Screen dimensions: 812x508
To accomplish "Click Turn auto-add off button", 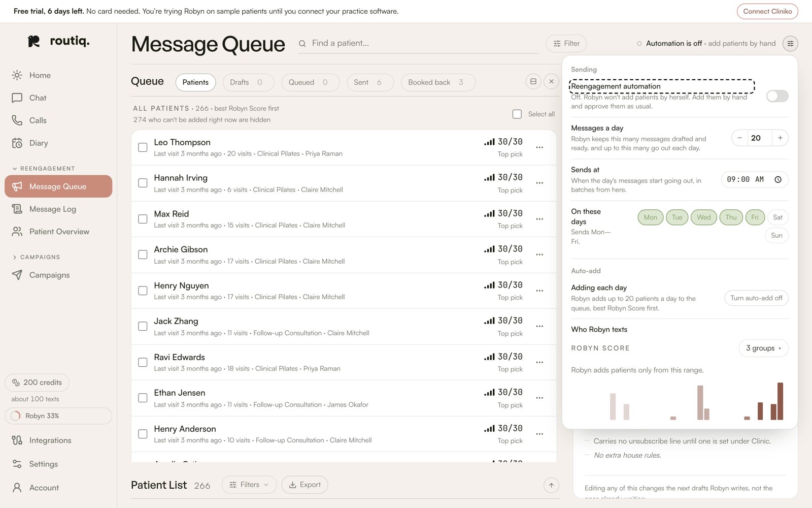I will [x=756, y=298].
